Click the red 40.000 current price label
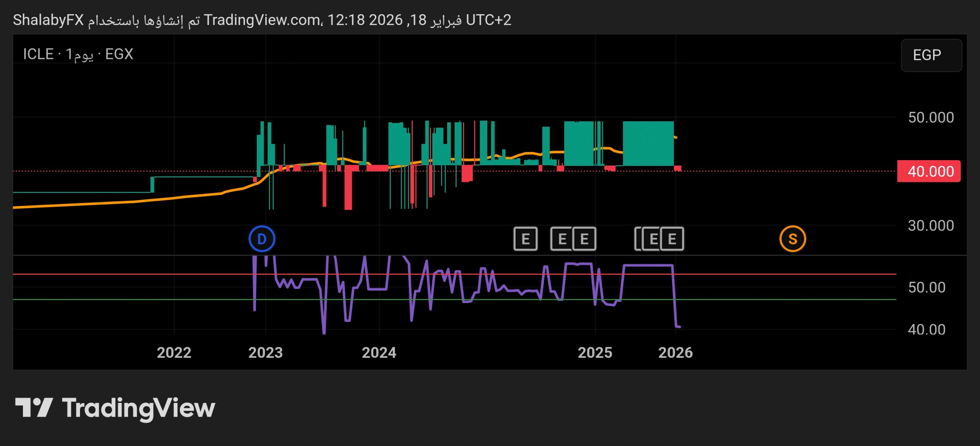Screen dimensions: 980x446 [x=930, y=171]
